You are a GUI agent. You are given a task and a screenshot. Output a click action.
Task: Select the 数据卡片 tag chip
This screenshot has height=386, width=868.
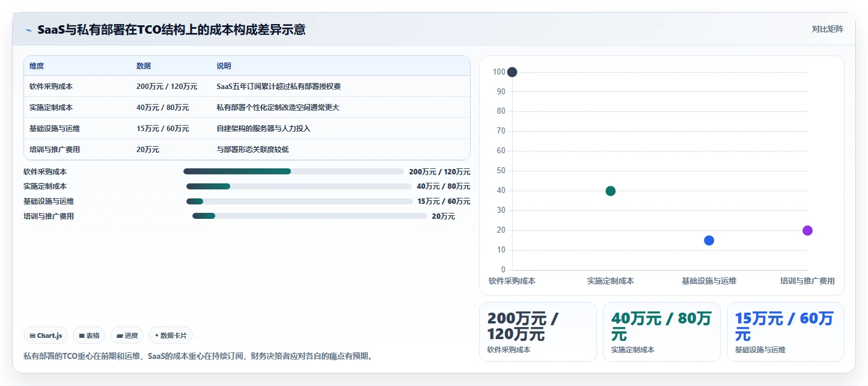(x=171, y=335)
